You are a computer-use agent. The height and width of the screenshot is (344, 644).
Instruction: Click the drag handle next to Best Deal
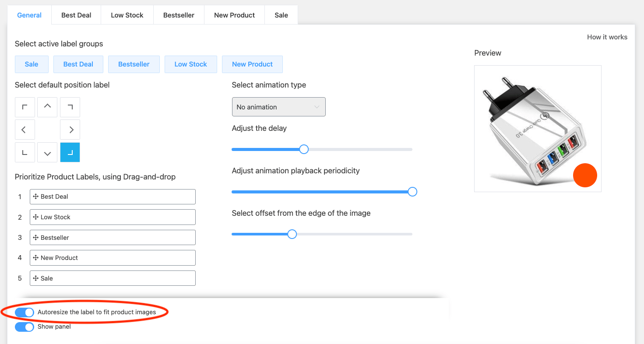coord(36,196)
